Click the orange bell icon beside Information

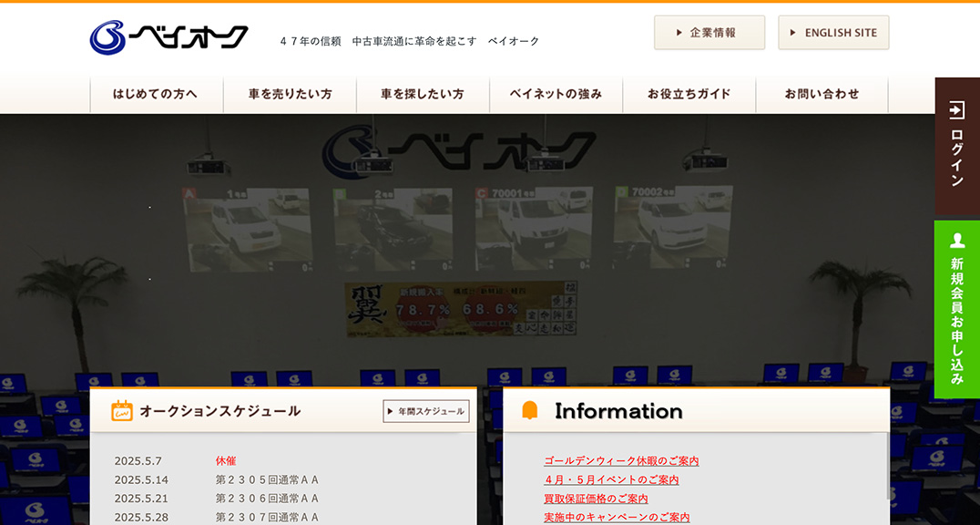[529, 410]
